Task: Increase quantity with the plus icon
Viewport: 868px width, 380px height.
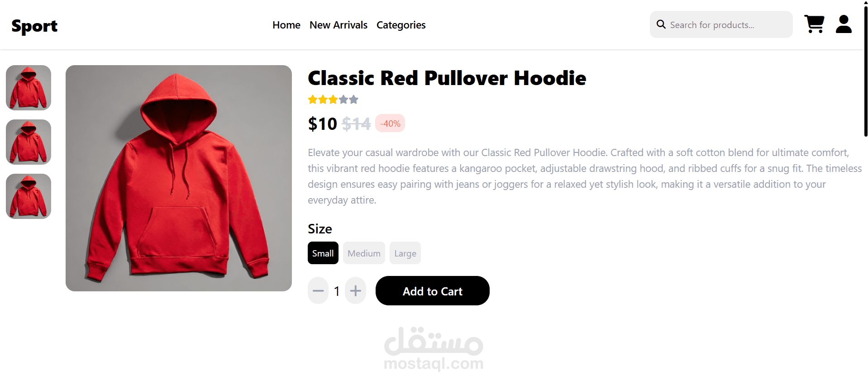Action: pyautogui.click(x=355, y=290)
